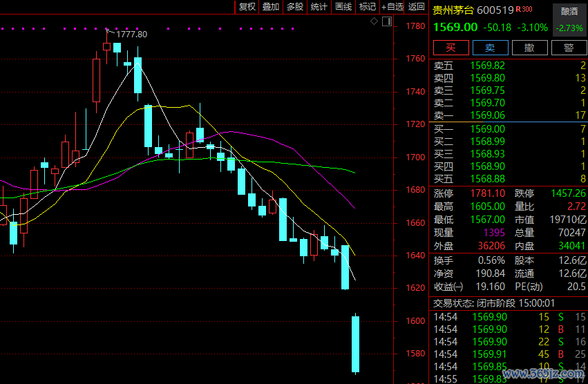This screenshot has height=384, width=588.
Task: Click 现量 value 1395
Action: point(494,233)
